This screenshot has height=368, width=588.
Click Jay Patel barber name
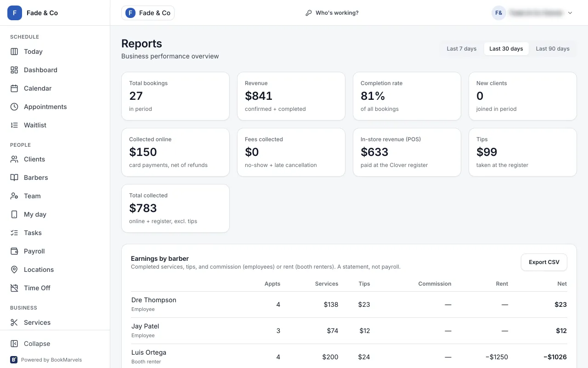pos(145,326)
